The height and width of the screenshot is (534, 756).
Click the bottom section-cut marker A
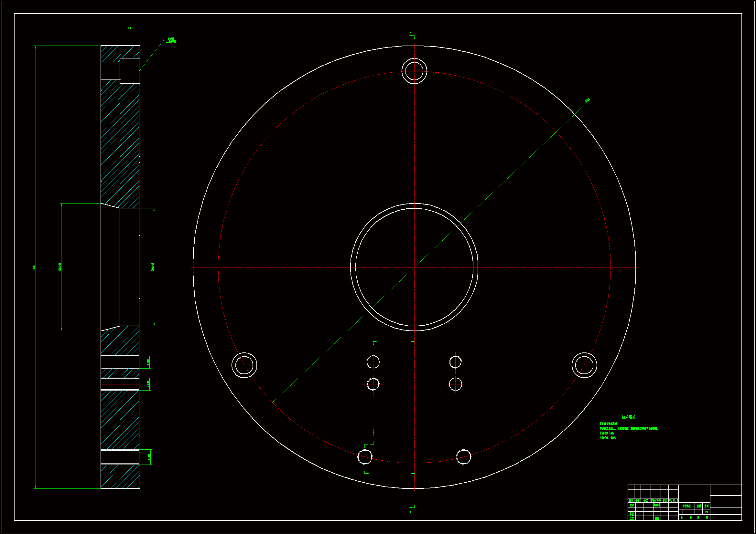pyautogui.click(x=411, y=511)
